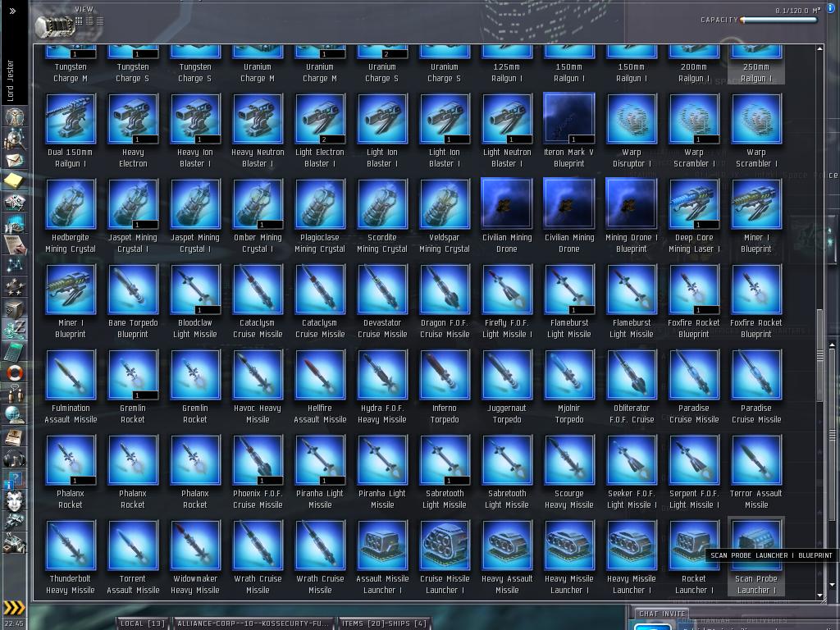Select the Mining Drone I Blueprint

[632, 217]
